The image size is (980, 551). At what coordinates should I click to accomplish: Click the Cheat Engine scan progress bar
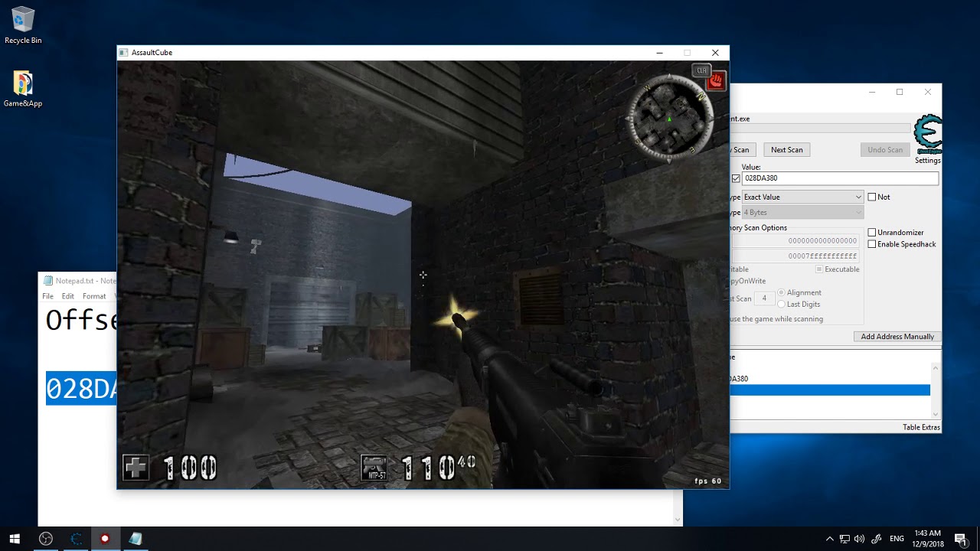[821, 129]
